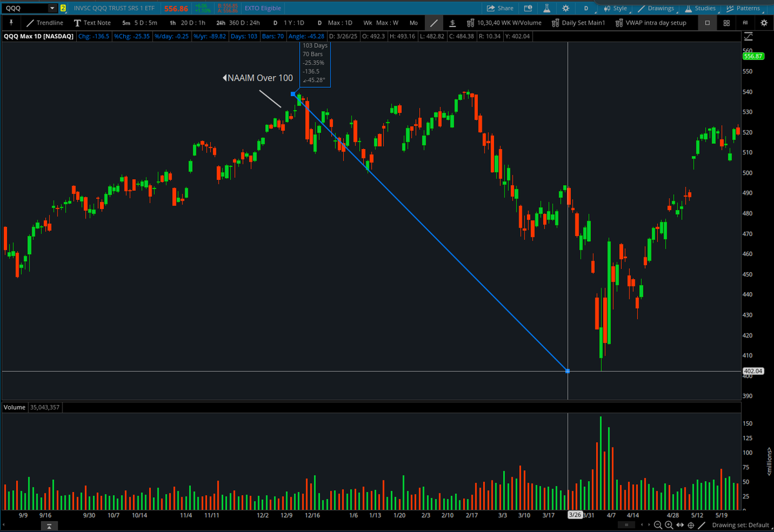Open chart settings via the gear icon

(x=566, y=8)
